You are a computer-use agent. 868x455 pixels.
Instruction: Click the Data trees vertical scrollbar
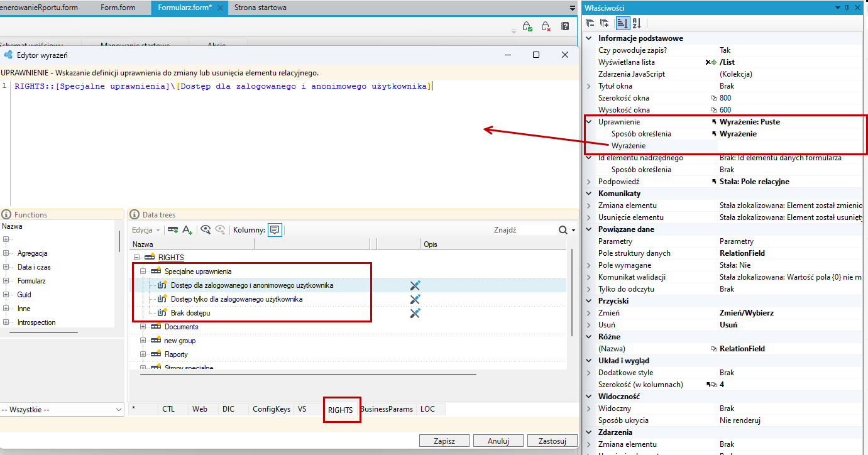click(571, 292)
